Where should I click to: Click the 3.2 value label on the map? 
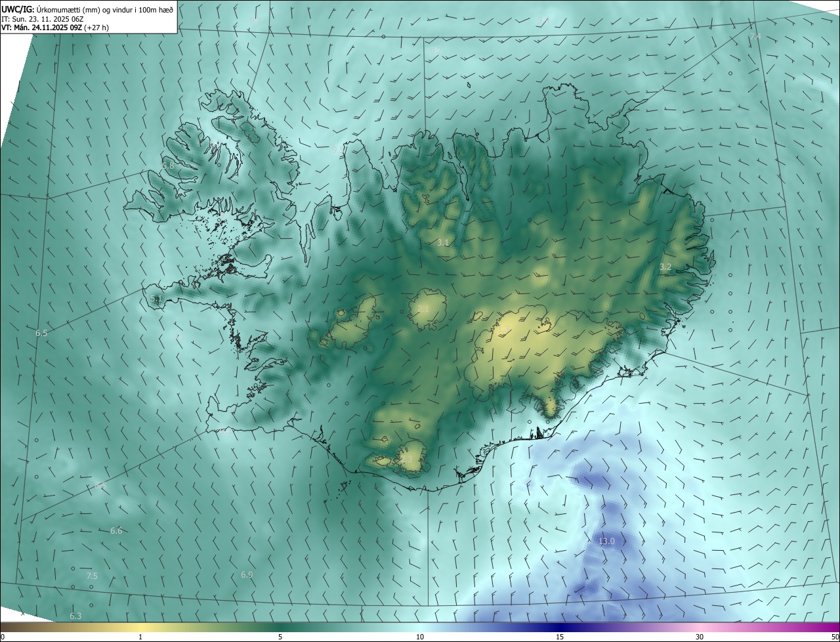point(665,267)
